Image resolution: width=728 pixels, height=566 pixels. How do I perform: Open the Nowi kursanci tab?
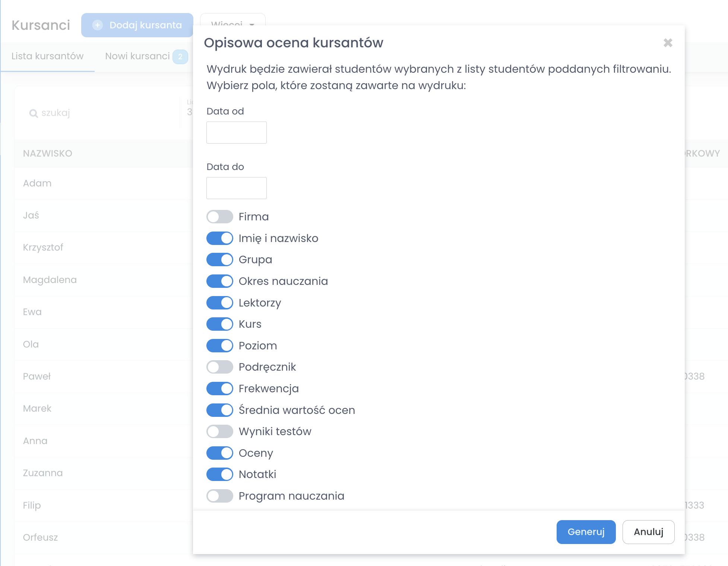pos(137,56)
